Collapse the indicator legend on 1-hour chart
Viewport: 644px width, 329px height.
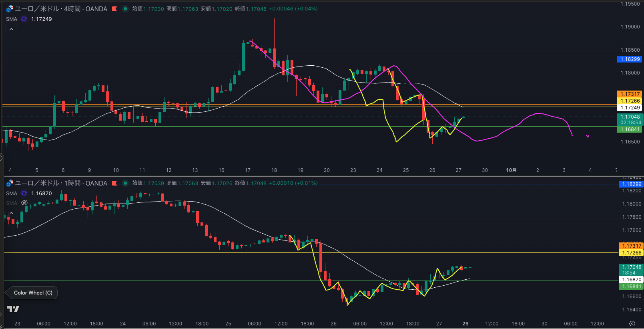pos(11,213)
